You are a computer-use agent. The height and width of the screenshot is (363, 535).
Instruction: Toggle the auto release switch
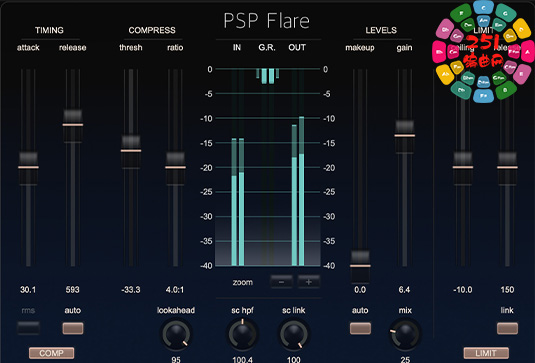coord(73,328)
